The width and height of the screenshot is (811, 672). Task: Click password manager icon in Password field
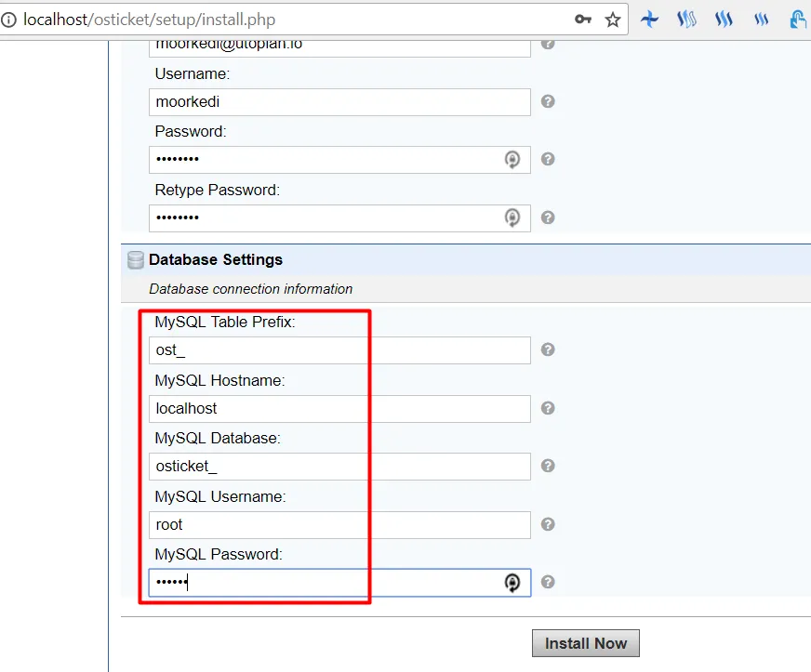pos(512,160)
